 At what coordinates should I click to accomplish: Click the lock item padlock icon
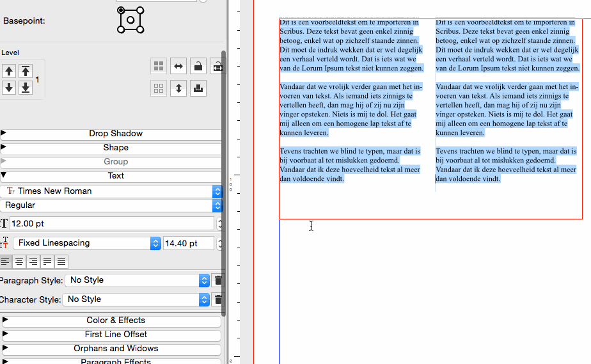tap(198, 66)
